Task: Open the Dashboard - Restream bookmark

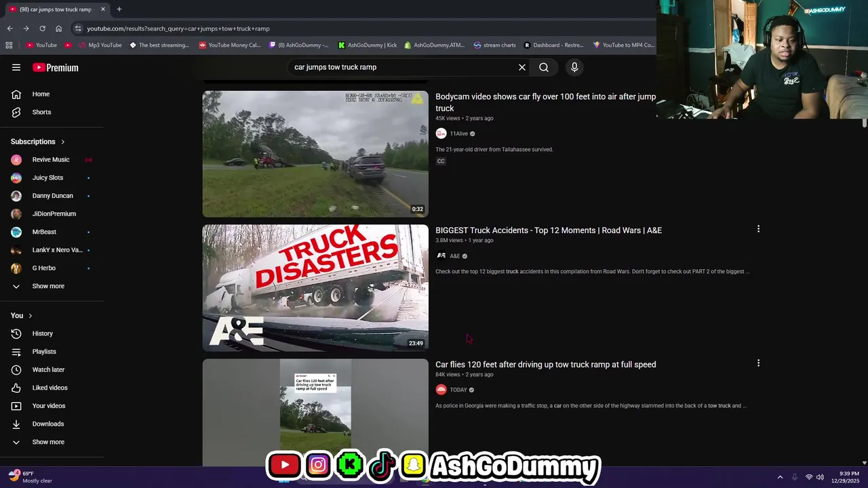Action: pyautogui.click(x=554, y=45)
